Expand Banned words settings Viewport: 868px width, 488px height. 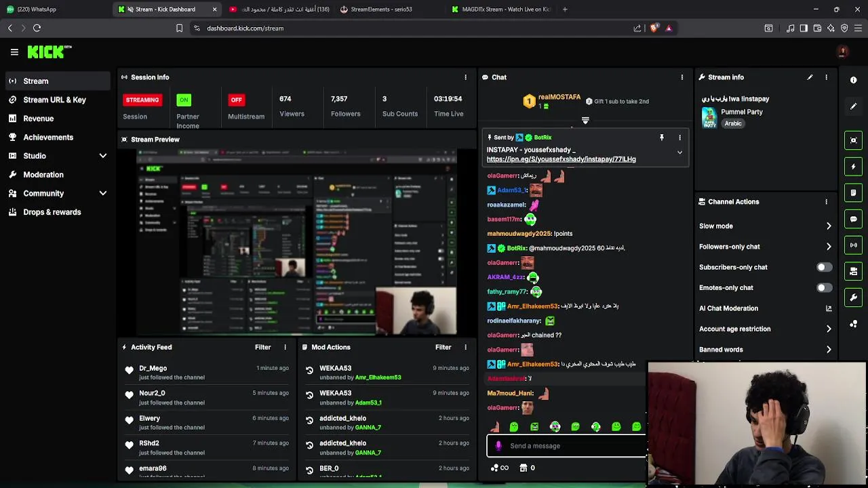(829, 350)
